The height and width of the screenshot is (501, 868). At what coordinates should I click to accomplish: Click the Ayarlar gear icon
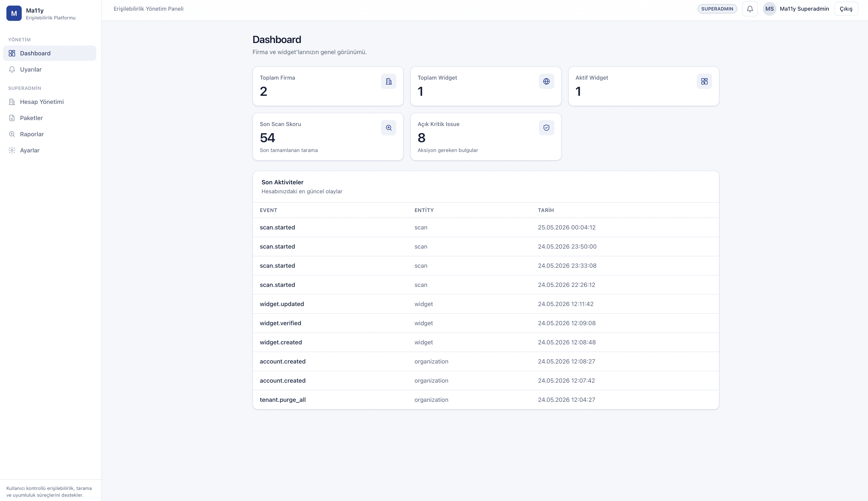click(12, 150)
